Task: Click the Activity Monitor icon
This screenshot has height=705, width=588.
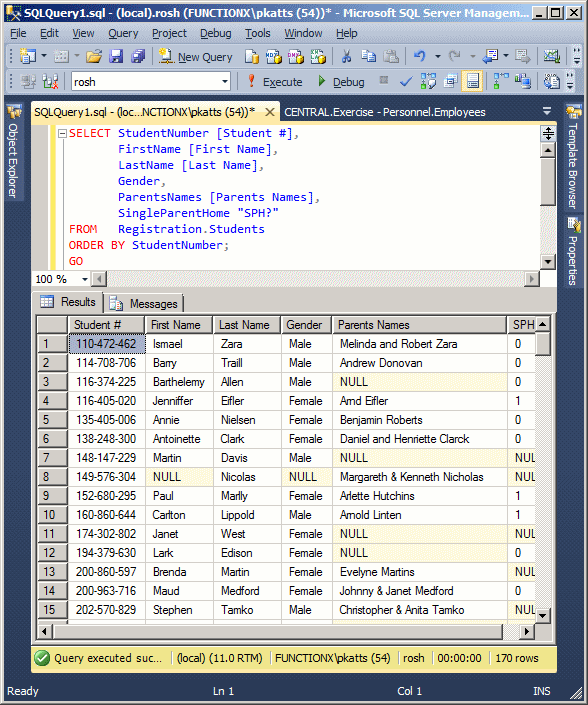Action: [552, 57]
